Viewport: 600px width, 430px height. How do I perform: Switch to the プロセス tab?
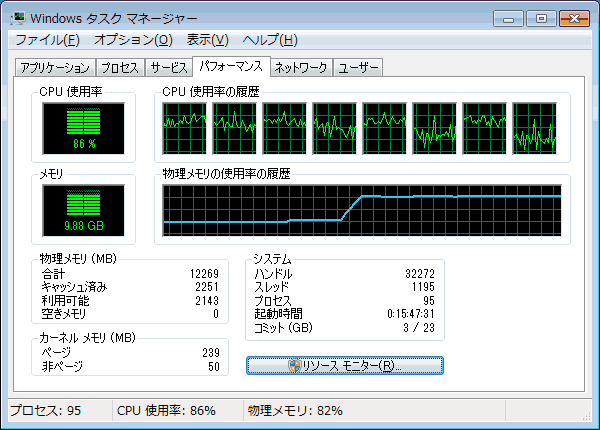(x=120, y=68)
